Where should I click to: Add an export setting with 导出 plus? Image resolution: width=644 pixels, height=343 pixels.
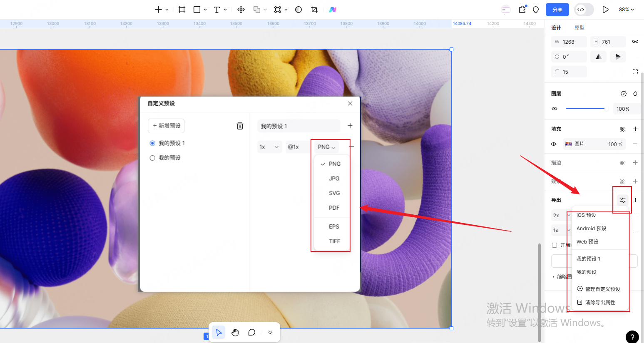tap(635, 200)
